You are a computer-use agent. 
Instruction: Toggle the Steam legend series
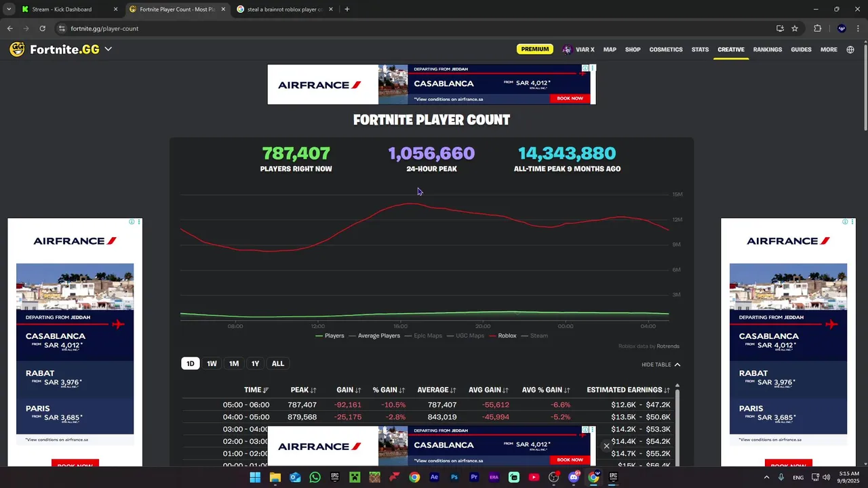point(534,335)
